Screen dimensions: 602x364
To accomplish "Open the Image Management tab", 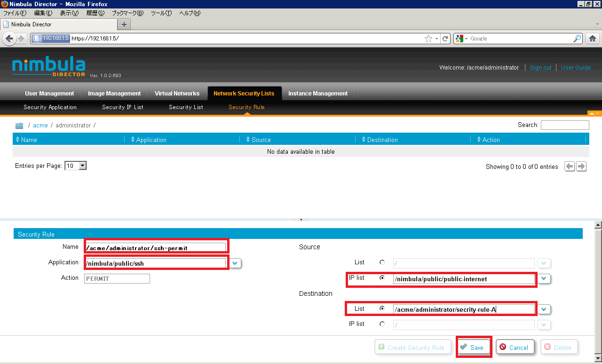I will (x=114, y=94).
